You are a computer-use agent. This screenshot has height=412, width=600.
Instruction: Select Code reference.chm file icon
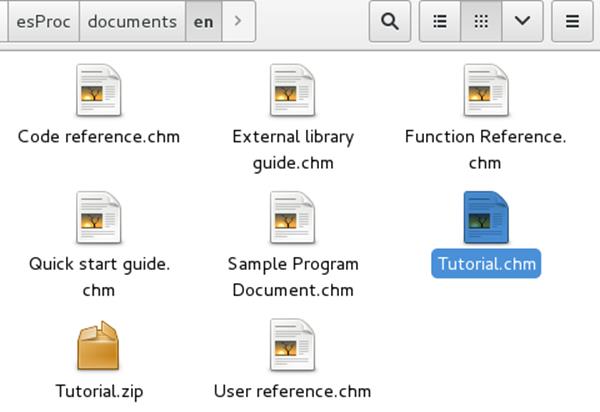99,90
